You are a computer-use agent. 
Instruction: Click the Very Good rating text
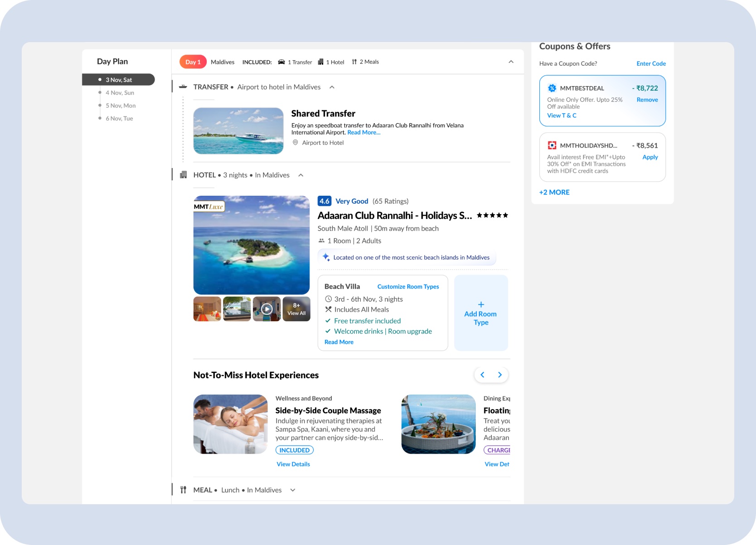352,201
